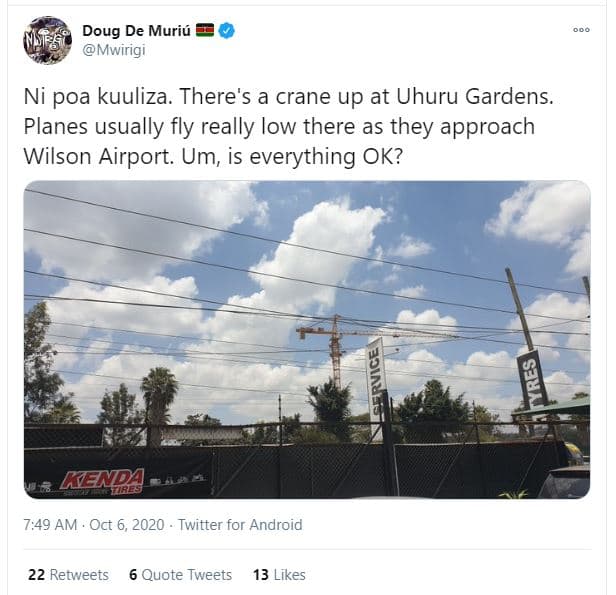Click the Kenda Tires banner in photo
The height and width of the screenshot is (595, 616).
click(x=102, y=481)
